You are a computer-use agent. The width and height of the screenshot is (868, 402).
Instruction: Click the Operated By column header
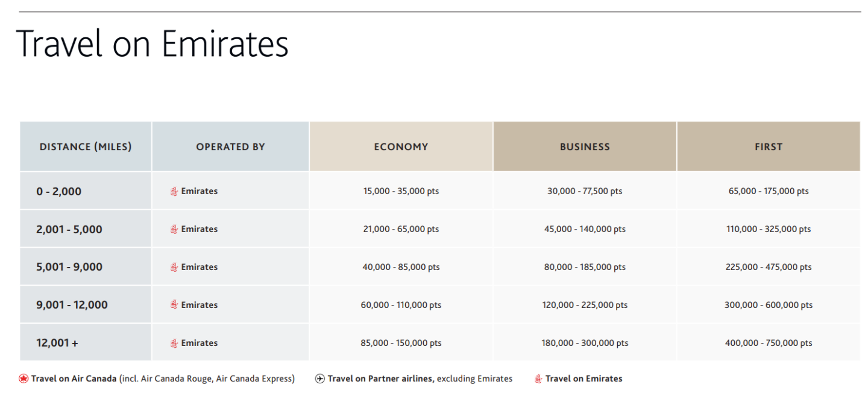point(230,146)
